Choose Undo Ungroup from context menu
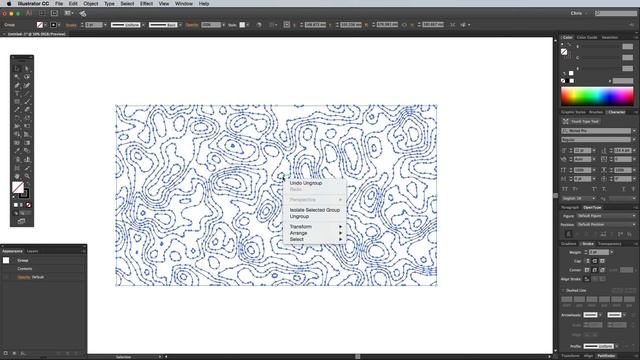This screenshot has height=360, width=640. point(306,183)
